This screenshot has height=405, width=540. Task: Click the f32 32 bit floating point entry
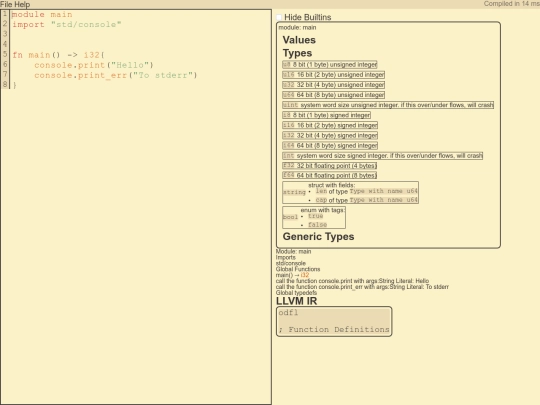(330, 166)
